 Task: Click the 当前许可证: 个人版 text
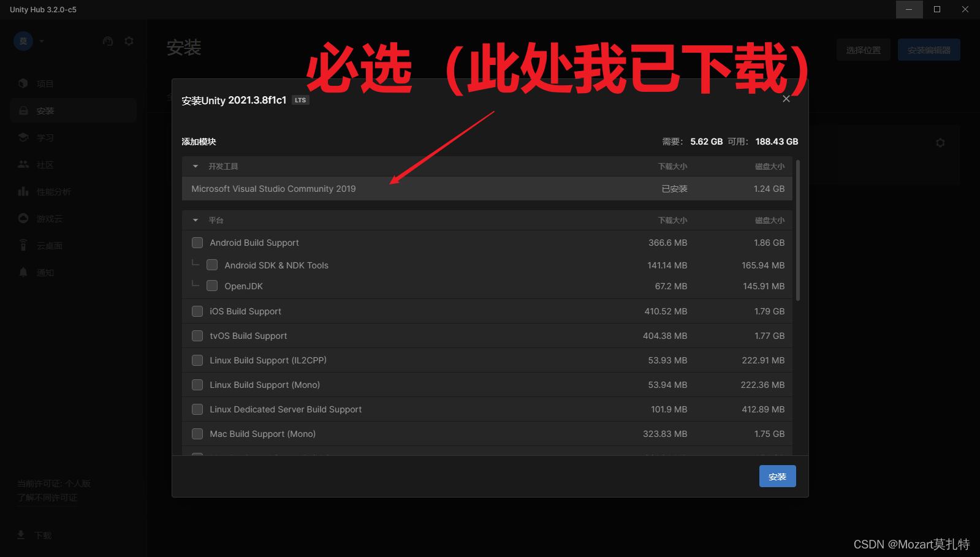coord(54,483)
